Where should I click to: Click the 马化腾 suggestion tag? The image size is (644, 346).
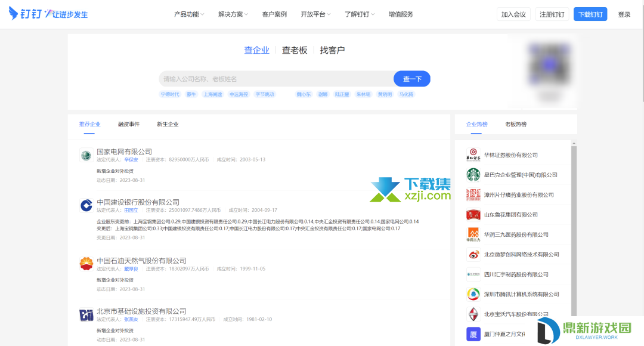(x=406, y=94)
